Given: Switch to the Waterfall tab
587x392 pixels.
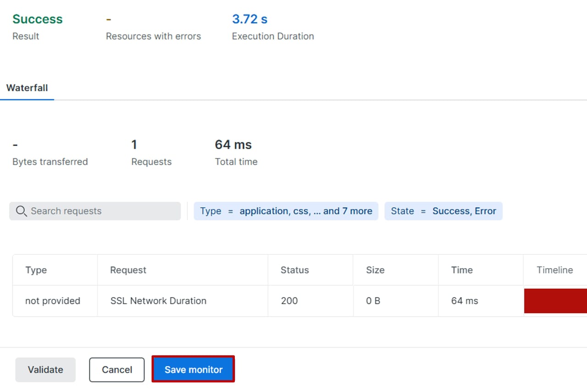Looking at the screenshot, I should click(x=27, y=88).
